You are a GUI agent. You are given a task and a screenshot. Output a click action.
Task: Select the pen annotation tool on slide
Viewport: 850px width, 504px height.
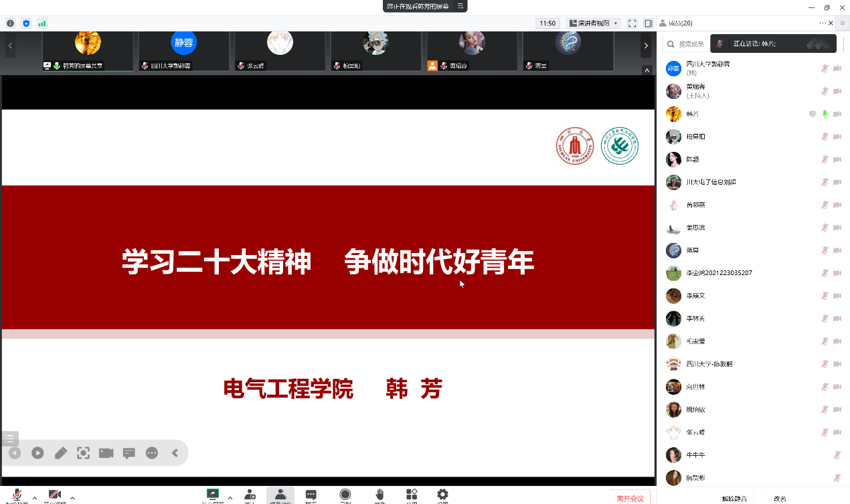(x=60, y=453)
